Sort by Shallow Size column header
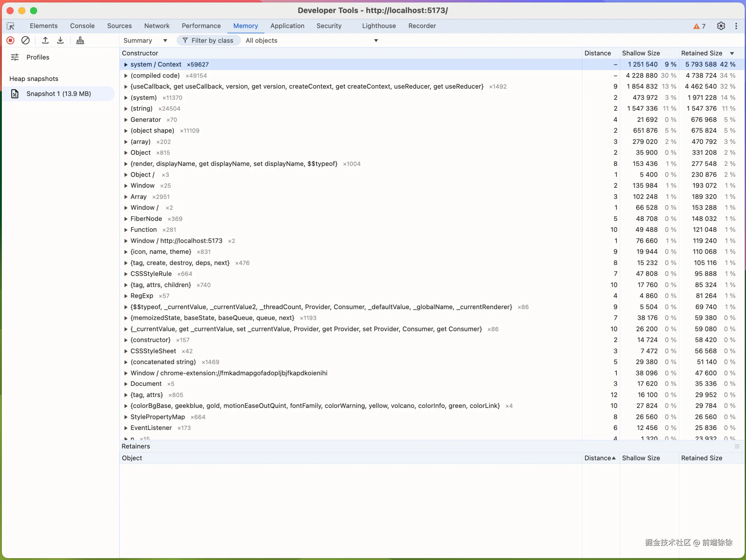 coord(641,53)
